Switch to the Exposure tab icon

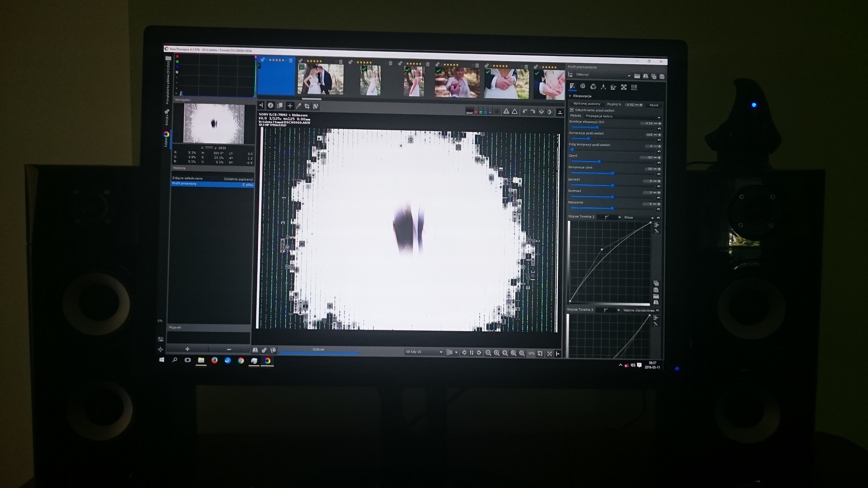coord(572,87)
